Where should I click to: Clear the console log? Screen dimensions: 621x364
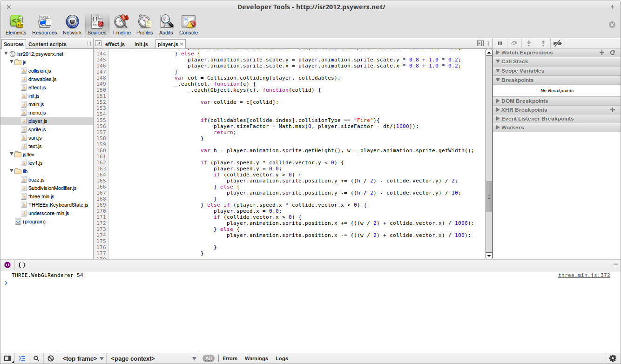pos(51,358)
